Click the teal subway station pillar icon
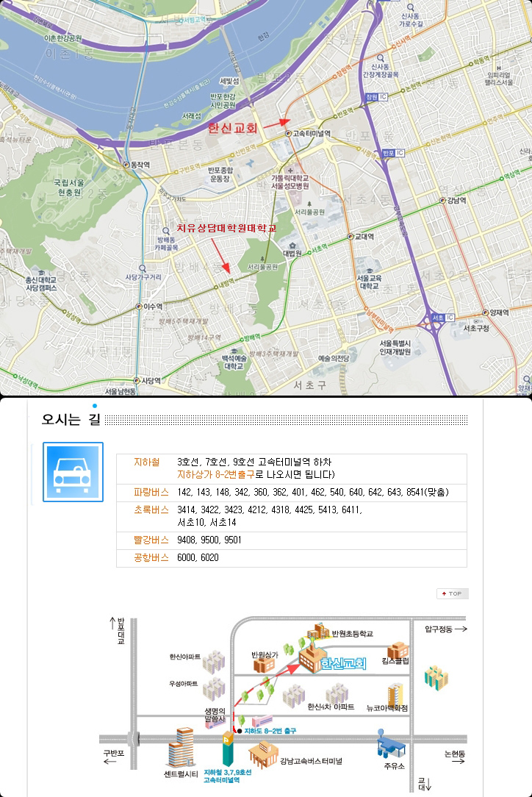Viewport: 532px width, 797px height. [227, 750]
